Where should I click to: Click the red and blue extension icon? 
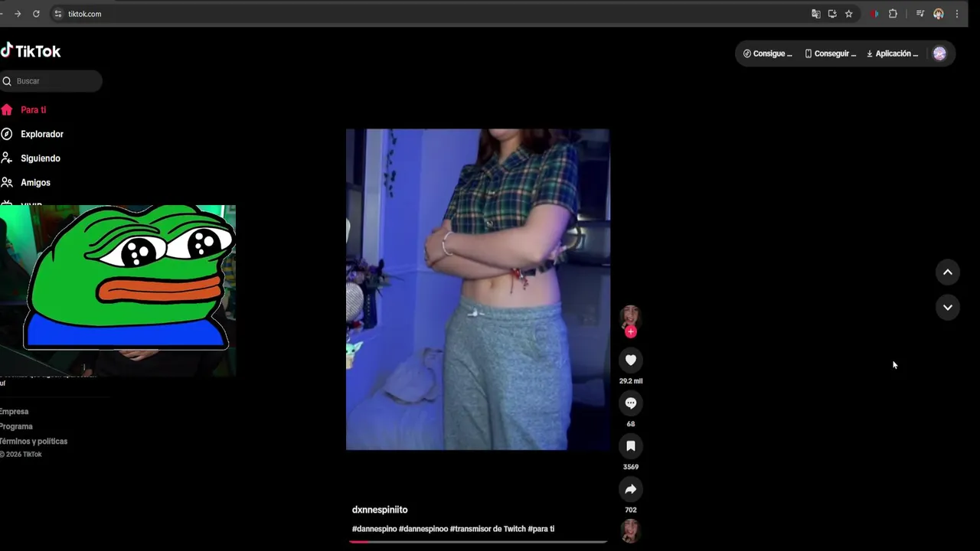(x=874, y=14)
